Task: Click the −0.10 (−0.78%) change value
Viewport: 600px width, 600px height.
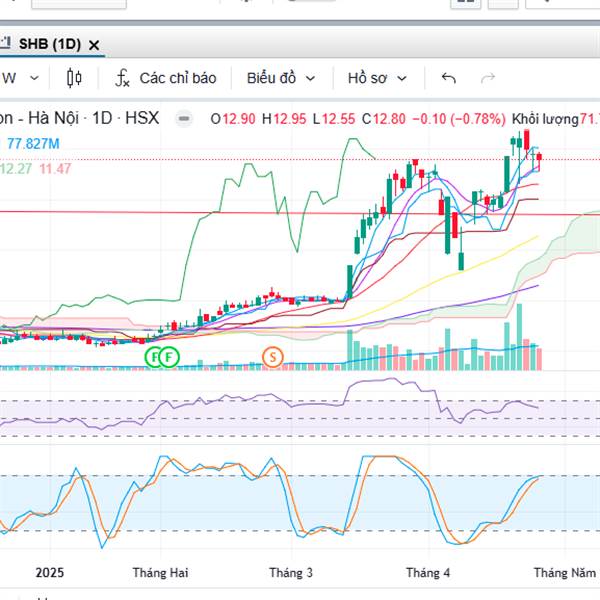Action: (x=459, y=119)
